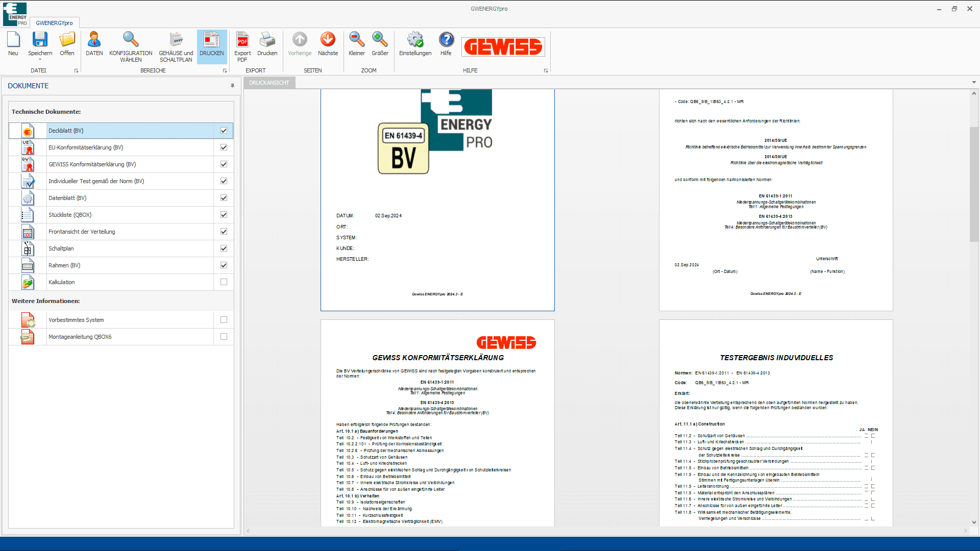Click the cover page preview thumbnail

pos(437,200)
